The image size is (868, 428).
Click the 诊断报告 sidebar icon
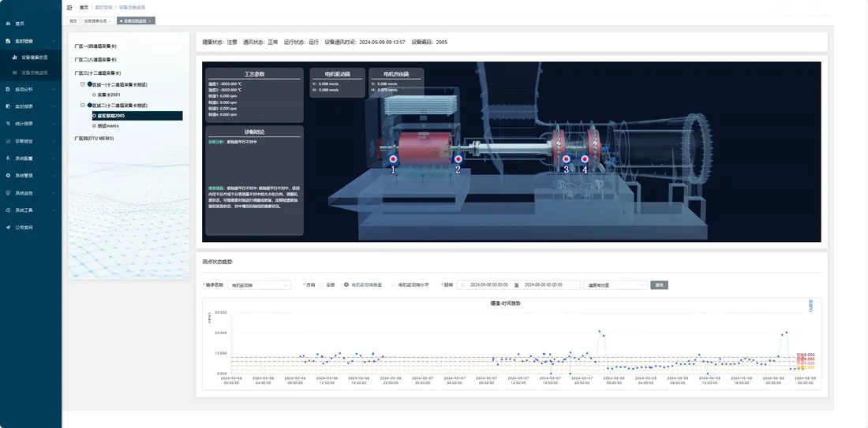tap(8, 141)
